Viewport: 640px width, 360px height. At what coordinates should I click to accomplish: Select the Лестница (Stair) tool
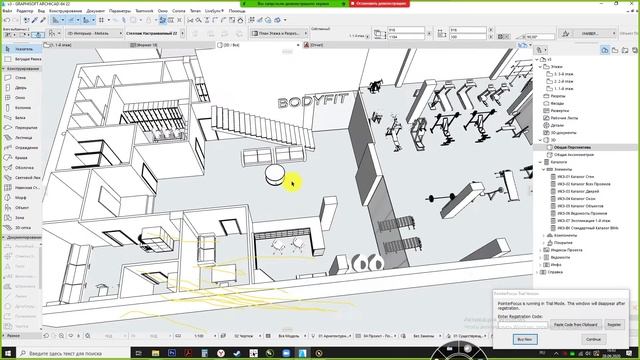click(x=22, y=138)
